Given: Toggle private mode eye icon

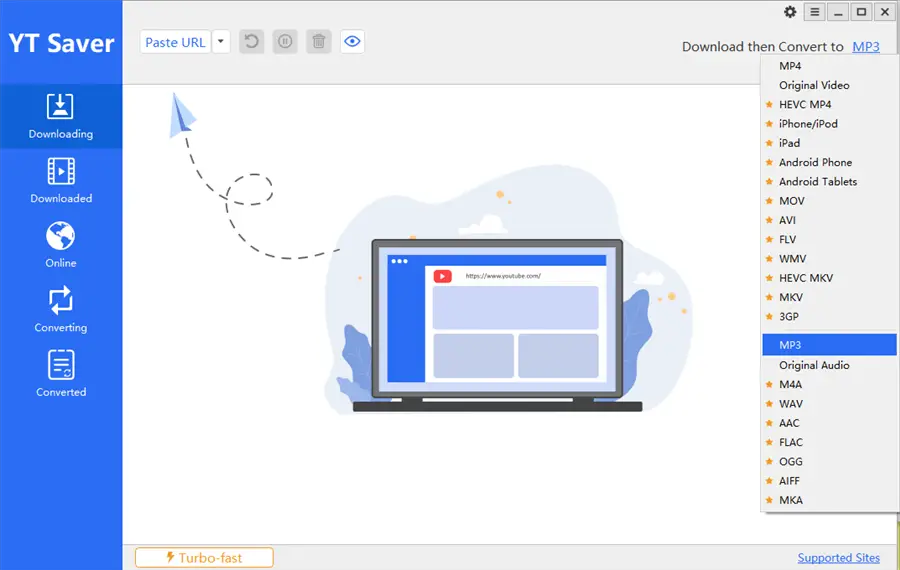Looking at the screenshot, I should 352,42.
